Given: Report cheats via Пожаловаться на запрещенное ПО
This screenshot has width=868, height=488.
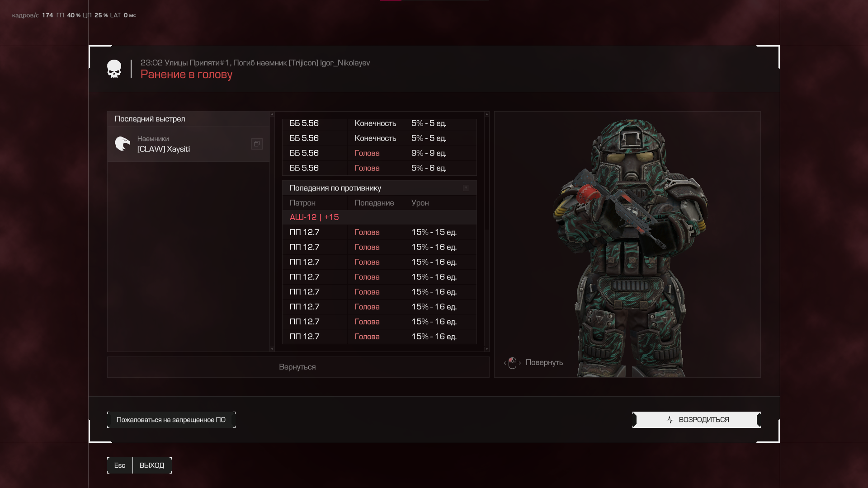Looking at the screenshot, I should 171,420.
